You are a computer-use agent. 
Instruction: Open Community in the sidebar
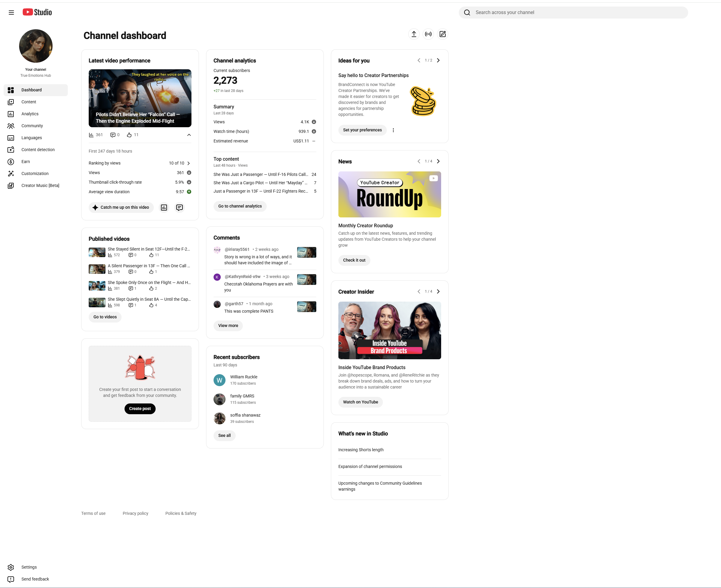[36, 126]
